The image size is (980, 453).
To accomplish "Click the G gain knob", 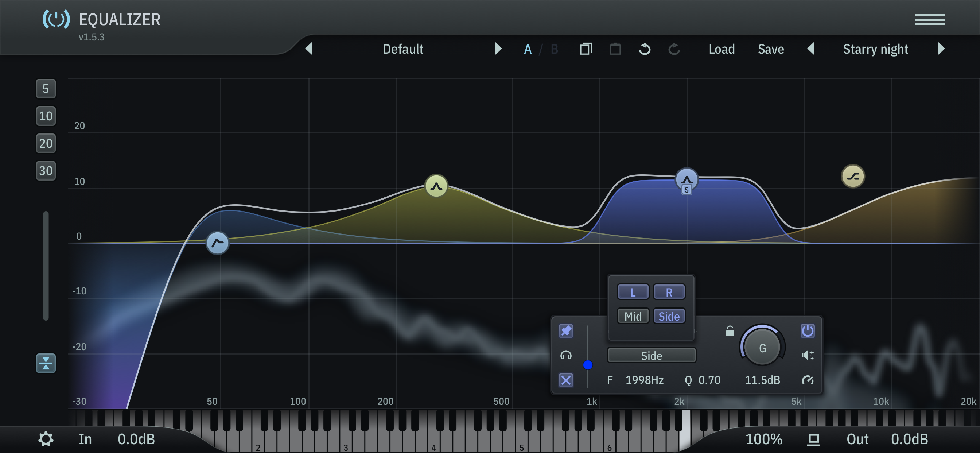I will 762,348.
